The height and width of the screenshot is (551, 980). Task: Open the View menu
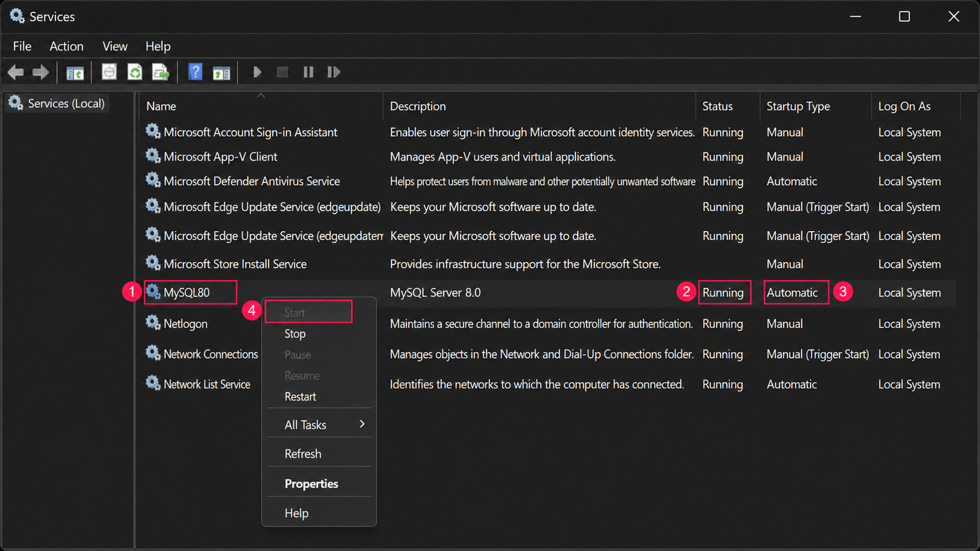point(115,46)
